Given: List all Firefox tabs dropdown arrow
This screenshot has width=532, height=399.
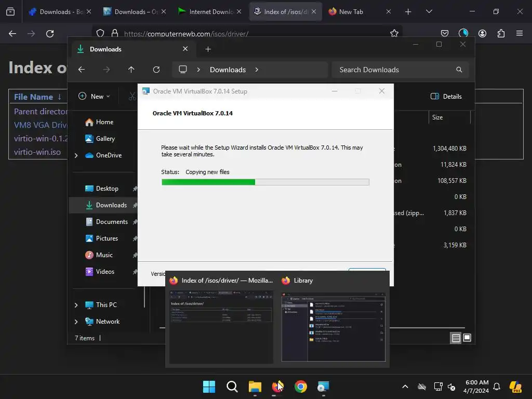Looking at the screenshot, I should [429, 11].
